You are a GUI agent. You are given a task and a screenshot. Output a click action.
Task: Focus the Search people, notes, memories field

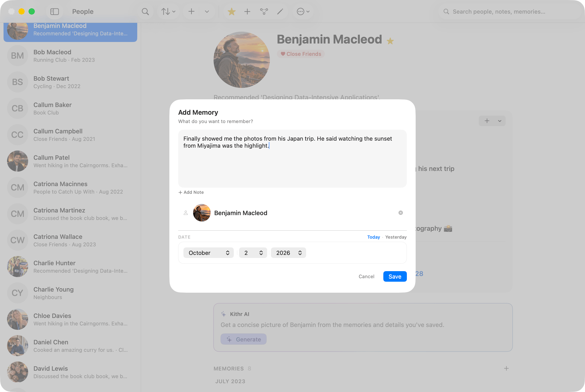click(x=509, y=11)
